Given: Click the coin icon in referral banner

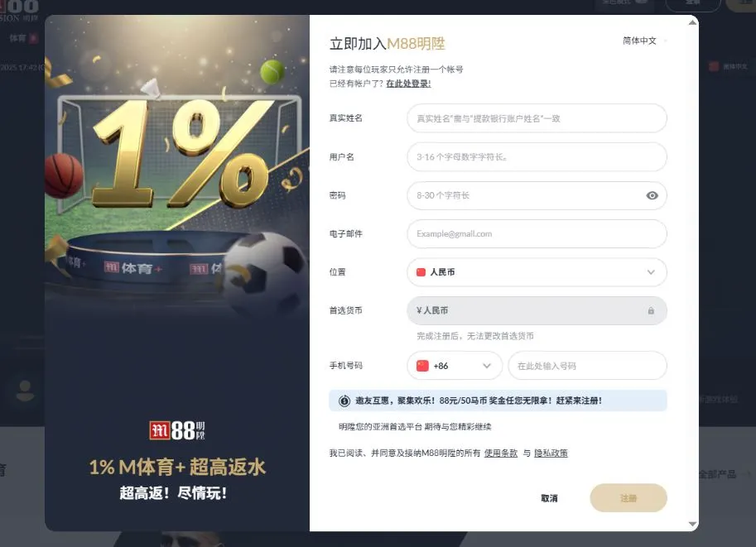Looking at the screenshot, I should click(x=344, y=401).
